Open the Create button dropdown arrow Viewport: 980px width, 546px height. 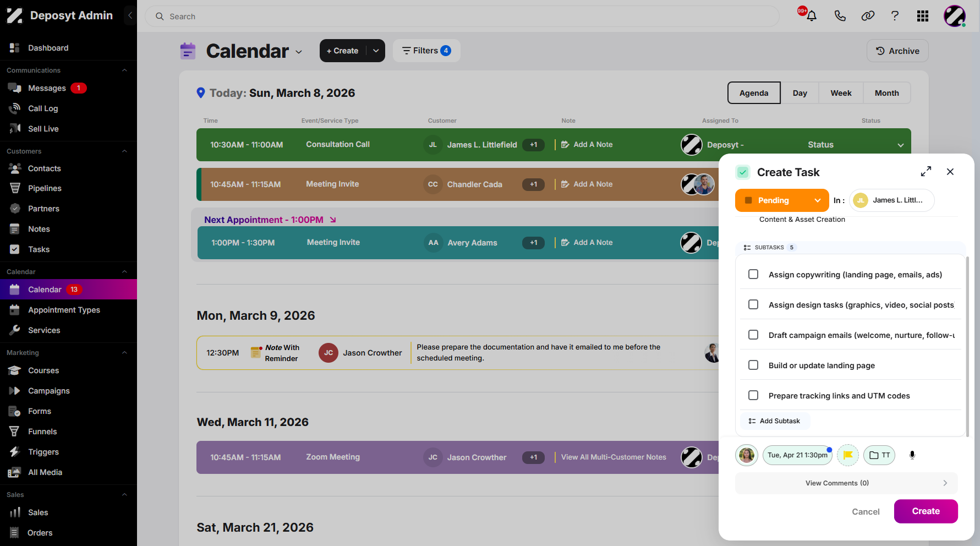pos(376,51)
